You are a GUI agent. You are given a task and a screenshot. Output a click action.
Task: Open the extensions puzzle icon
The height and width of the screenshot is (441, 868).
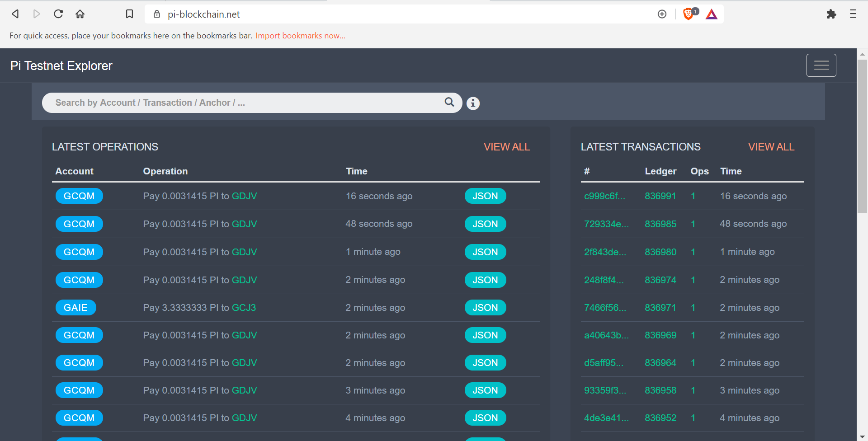(x=831, y=14)
